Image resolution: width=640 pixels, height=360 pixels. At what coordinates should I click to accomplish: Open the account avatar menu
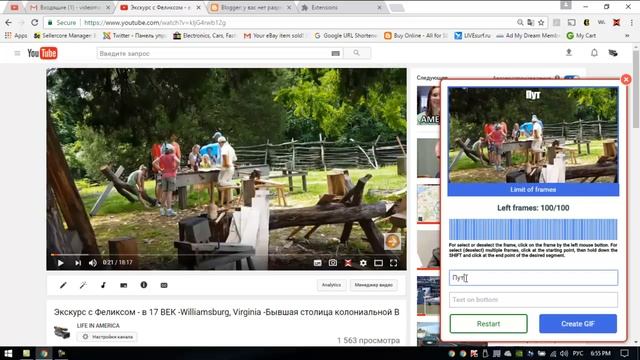point(613,53)
